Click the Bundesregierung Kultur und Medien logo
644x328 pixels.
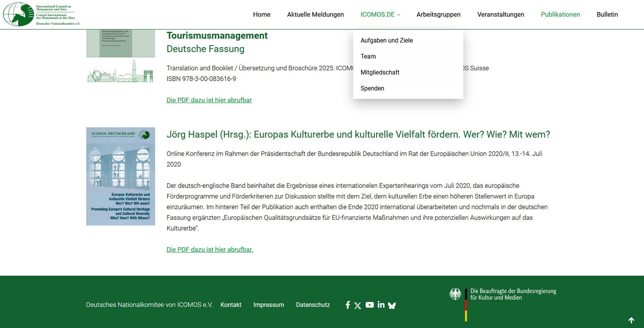point(503,298)
